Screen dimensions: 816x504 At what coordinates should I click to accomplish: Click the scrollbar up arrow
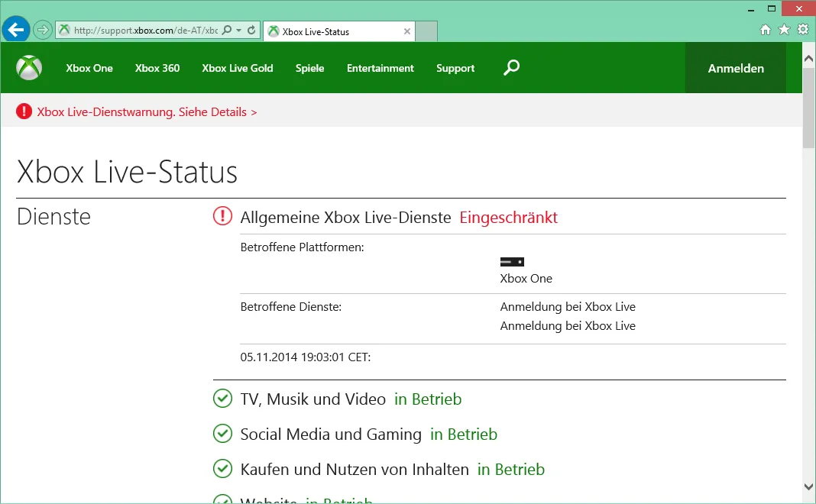[x=808, y=59]
